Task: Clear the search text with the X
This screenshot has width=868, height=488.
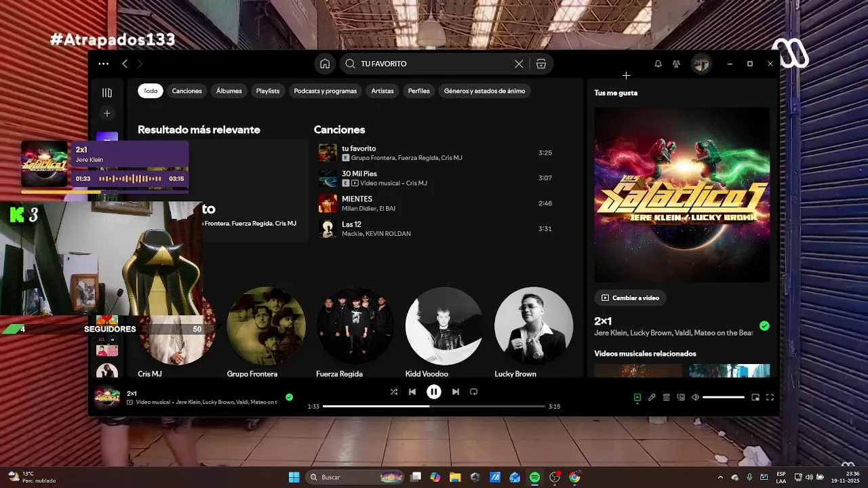Action: 519,64
